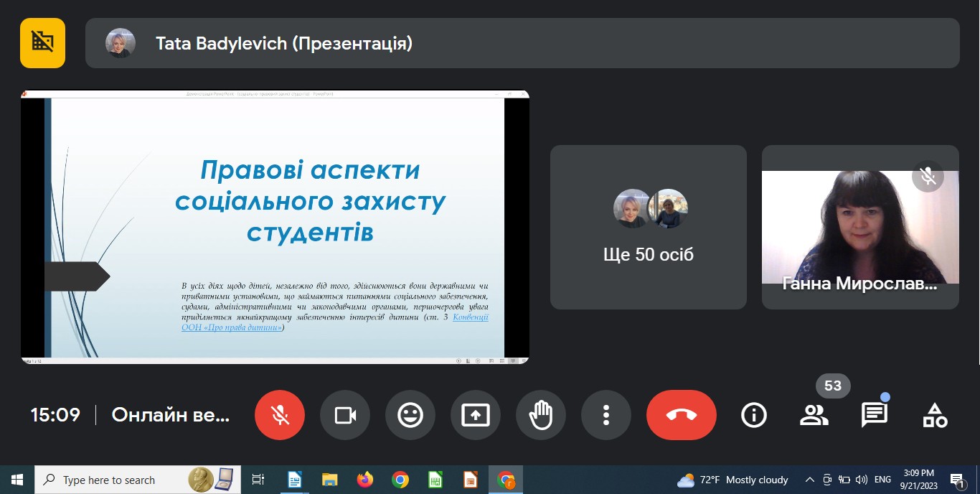980x494 pixels.
Task: Open the Activities shapes icon
Action: [x=934, y=415]
